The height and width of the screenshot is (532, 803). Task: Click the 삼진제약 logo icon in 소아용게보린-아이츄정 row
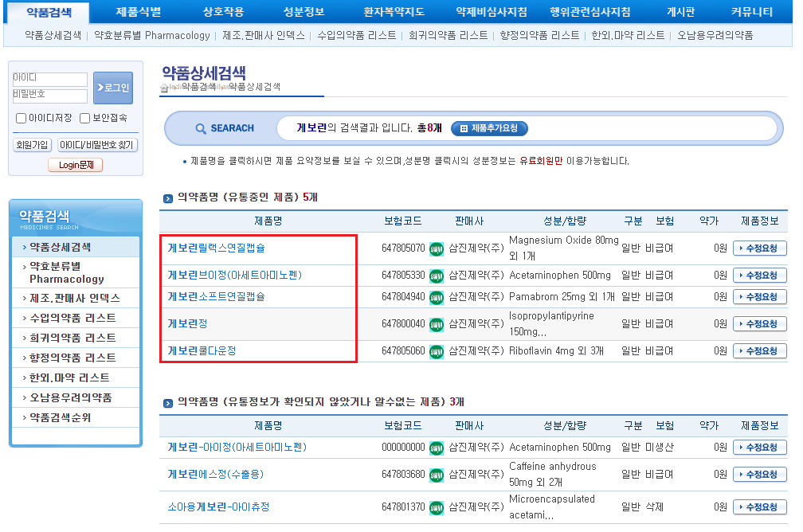tap(437, 508)
